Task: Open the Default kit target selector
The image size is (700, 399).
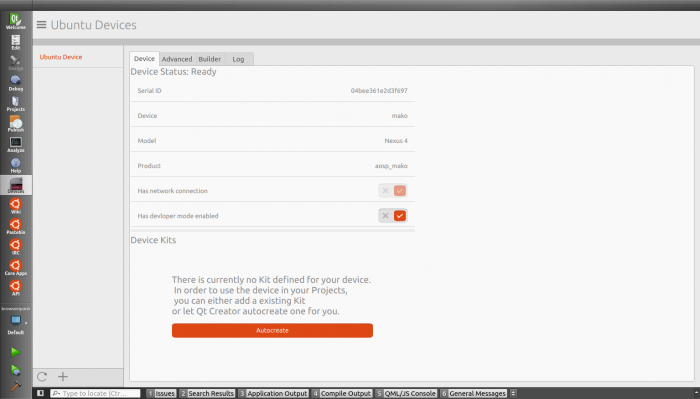Action: click(16, 325)
